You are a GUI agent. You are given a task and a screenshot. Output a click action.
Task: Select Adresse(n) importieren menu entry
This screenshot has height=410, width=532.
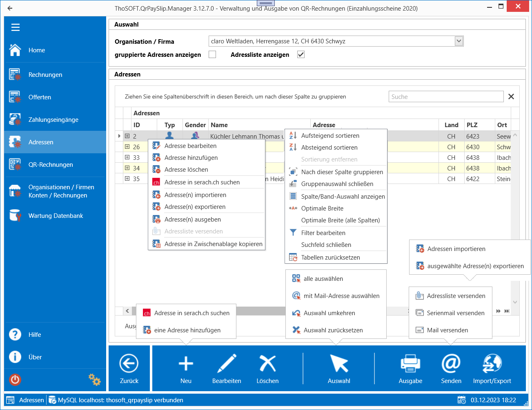[x=207, y=195]
